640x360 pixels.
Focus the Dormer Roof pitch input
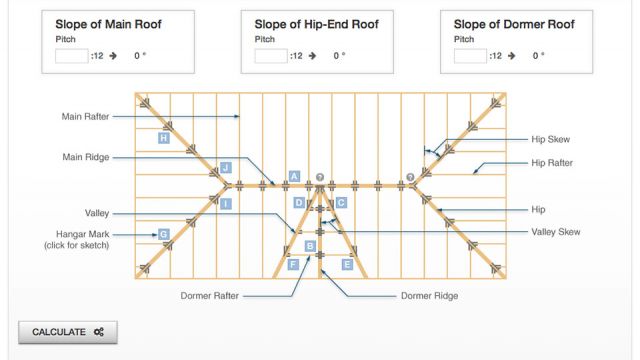(x=470, y=56)
